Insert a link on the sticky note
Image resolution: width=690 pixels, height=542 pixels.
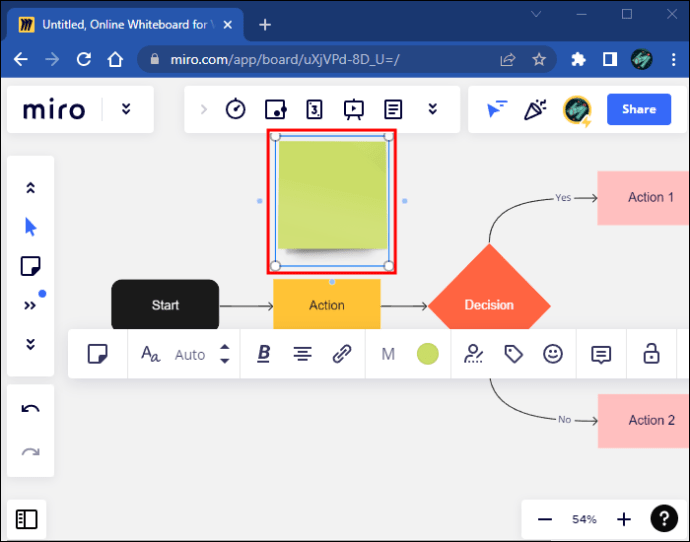pyautogui.click(x=342, y=354)
